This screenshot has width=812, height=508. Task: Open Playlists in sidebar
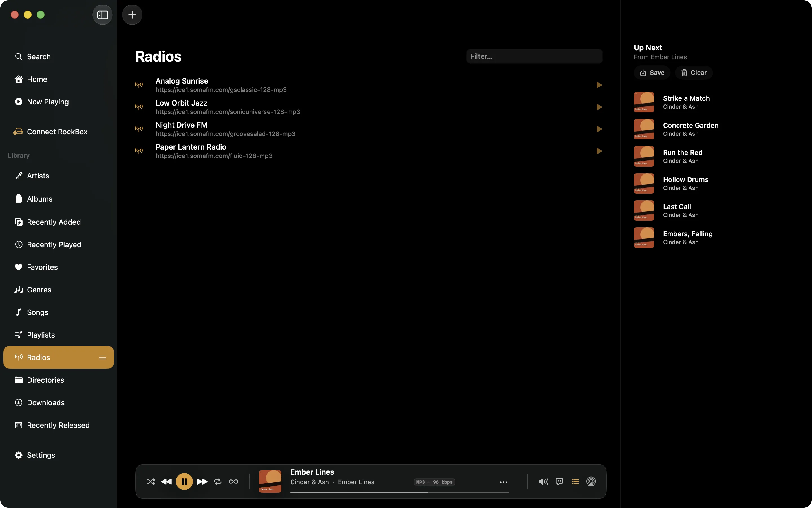[x=59, y=335]
